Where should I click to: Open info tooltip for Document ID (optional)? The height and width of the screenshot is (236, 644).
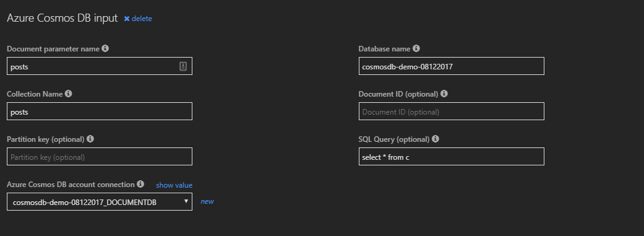click(x=444, y=94)
